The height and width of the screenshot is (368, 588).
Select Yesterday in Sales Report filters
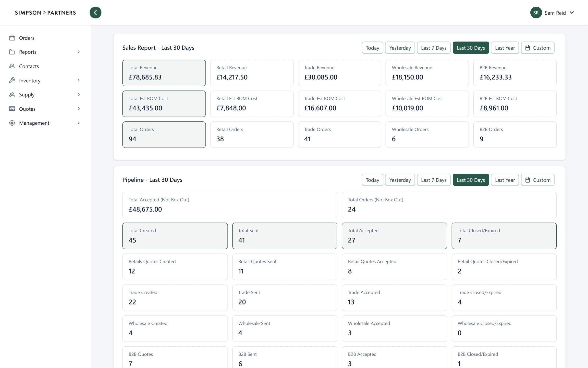click(x=400, y=48)
